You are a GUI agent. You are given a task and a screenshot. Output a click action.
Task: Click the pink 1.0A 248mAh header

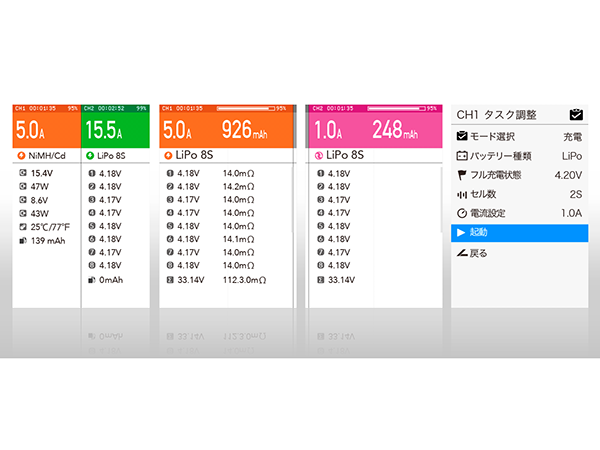click(x=375, y=126)
